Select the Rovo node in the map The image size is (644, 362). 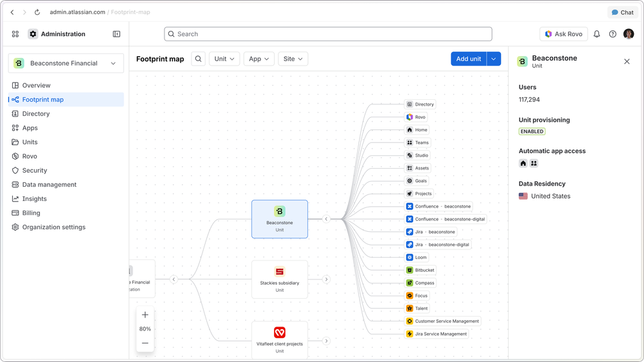point(416,117)
